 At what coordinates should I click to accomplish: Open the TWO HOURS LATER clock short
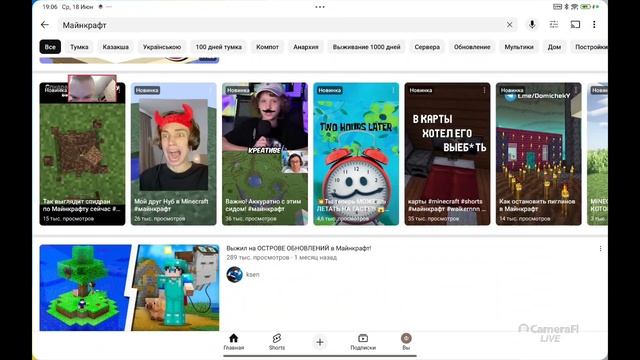[x=356, y=154]
